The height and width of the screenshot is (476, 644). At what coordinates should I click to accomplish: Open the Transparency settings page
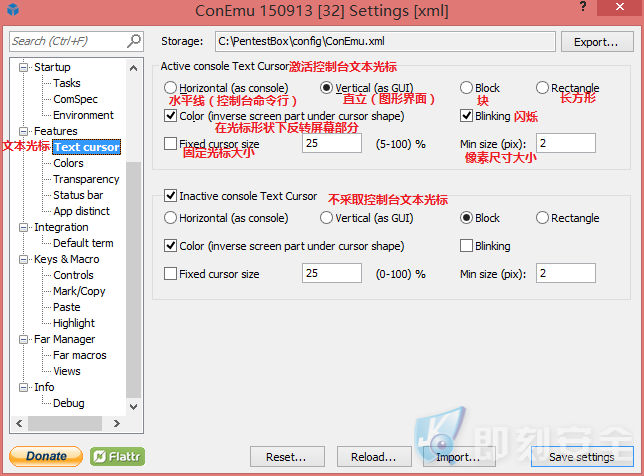[86, 179]
